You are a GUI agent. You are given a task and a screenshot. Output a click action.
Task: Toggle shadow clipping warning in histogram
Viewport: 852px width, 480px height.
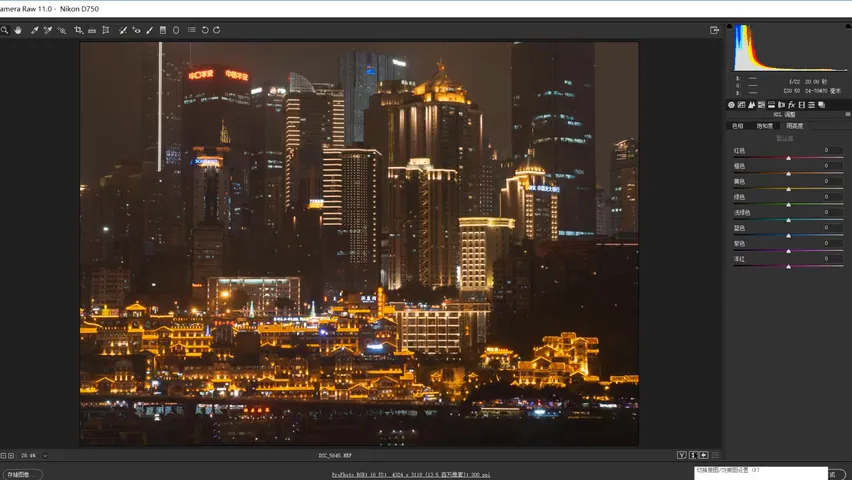(729, 26)
